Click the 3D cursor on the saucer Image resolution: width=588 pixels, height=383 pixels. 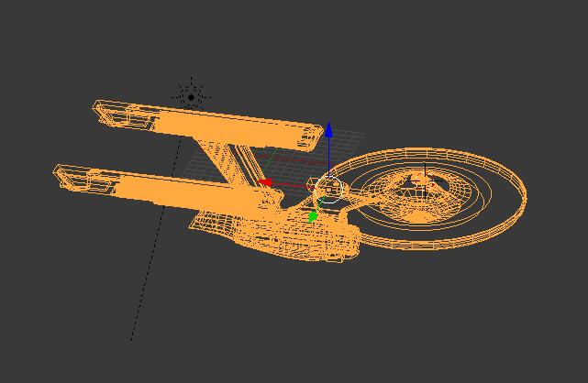click(424, 181)
